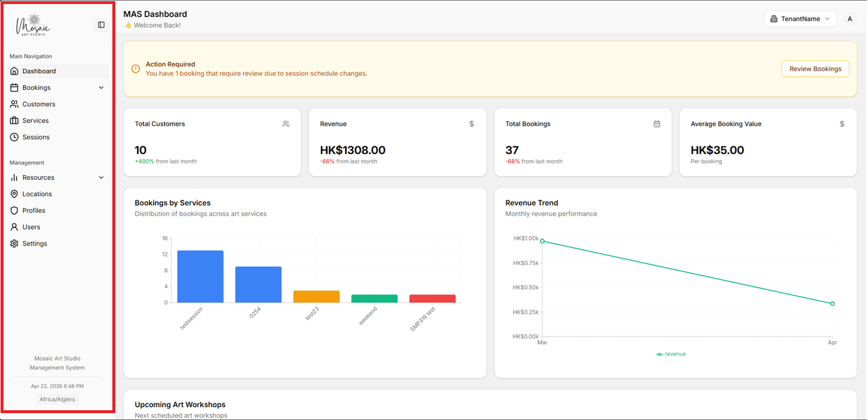Select the Locations pin icon
The width and height of the screenshot is (868, 420).
(x=14, y=194)
